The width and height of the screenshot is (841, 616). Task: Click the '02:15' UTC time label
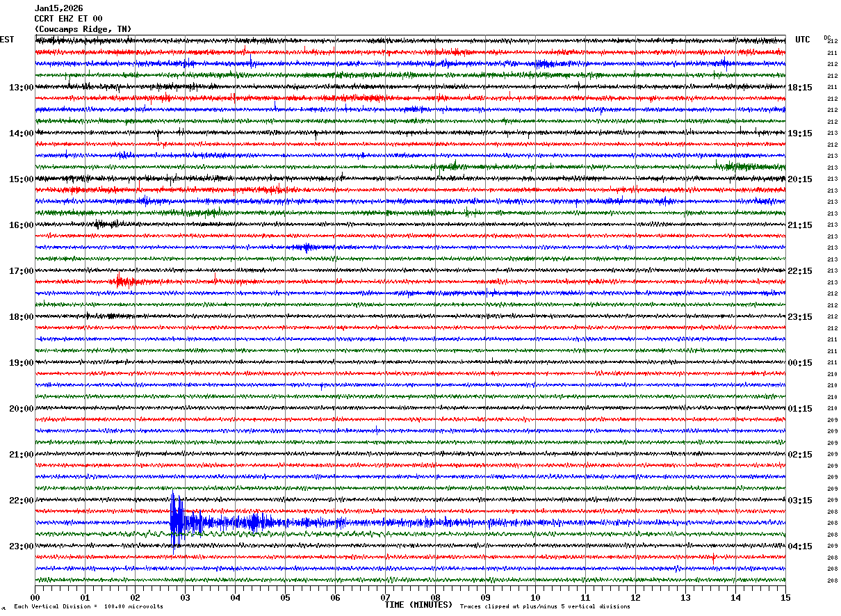pyautogui.click(x=800, y=455)
